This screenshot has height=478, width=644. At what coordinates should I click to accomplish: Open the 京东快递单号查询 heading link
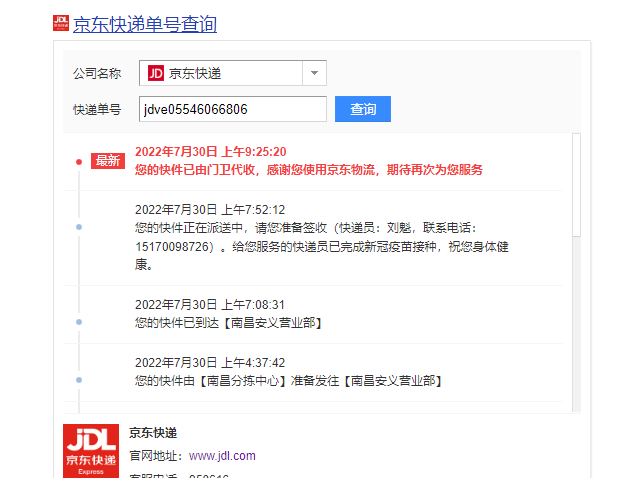tap(145, 24)
